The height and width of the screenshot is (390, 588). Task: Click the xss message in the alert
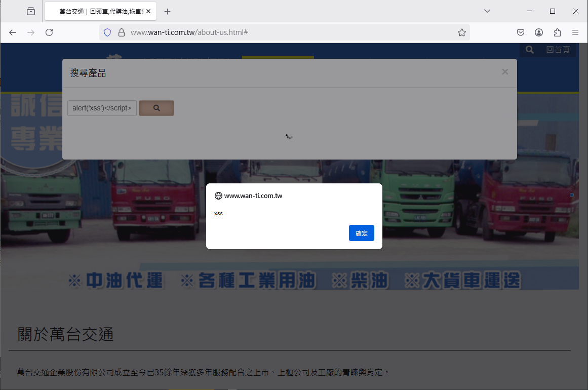tap(218, 213)
